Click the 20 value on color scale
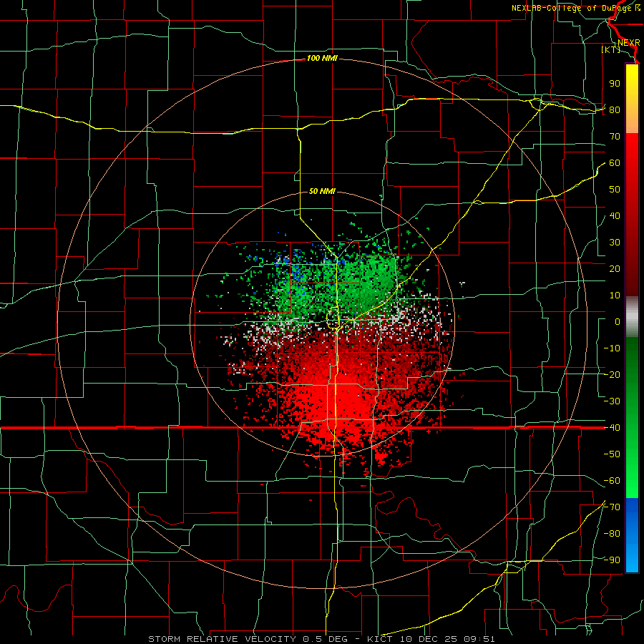The image size is (644, 644). (x=615, y=268)
